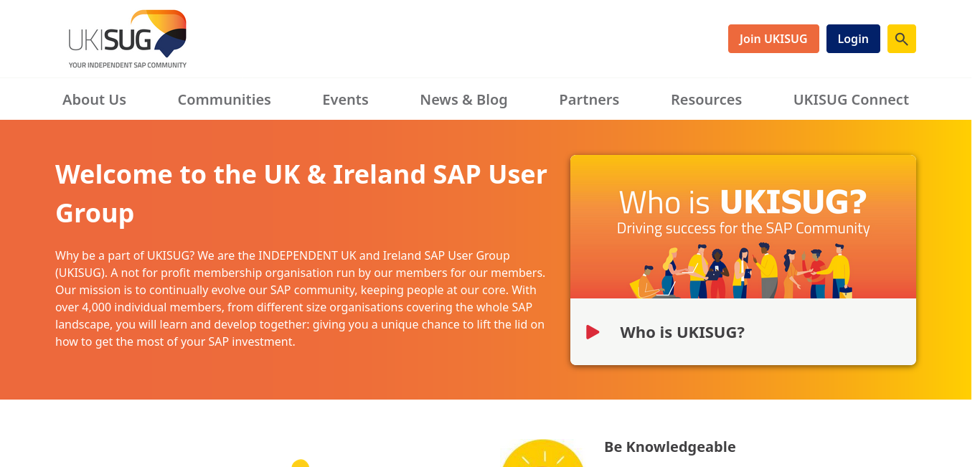Click the Be Knowledgeable heading

670,447
